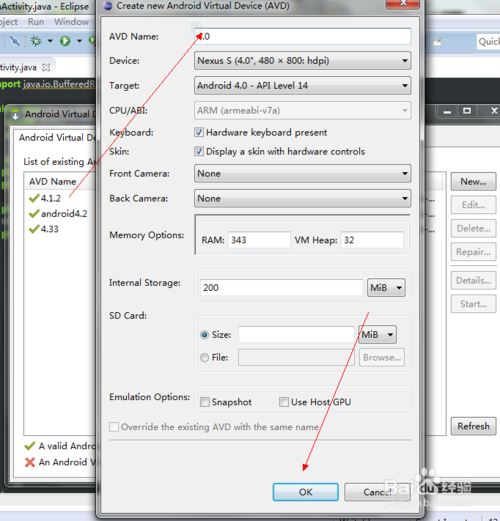Click the RAM field showing 343
This screenshot has height=521, width=500.
click(259, 240)
